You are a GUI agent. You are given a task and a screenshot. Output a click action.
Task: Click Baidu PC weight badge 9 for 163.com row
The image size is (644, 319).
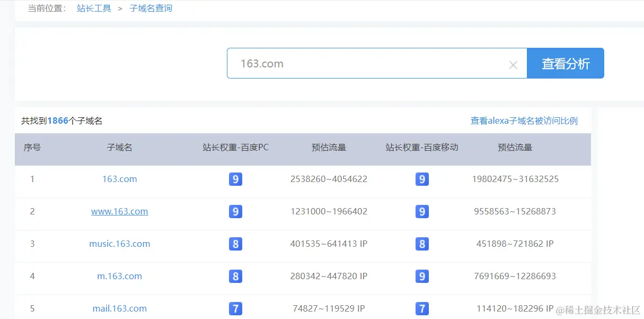236,179
